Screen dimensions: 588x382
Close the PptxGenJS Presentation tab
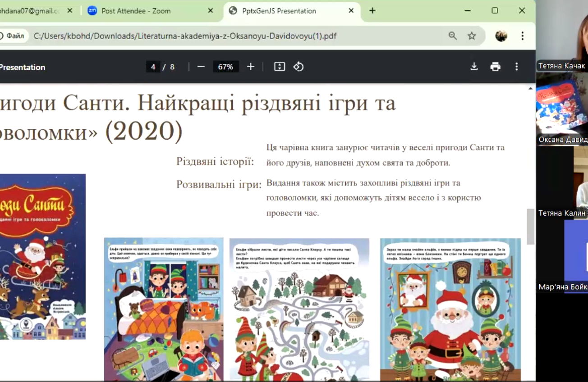(351, 11)
